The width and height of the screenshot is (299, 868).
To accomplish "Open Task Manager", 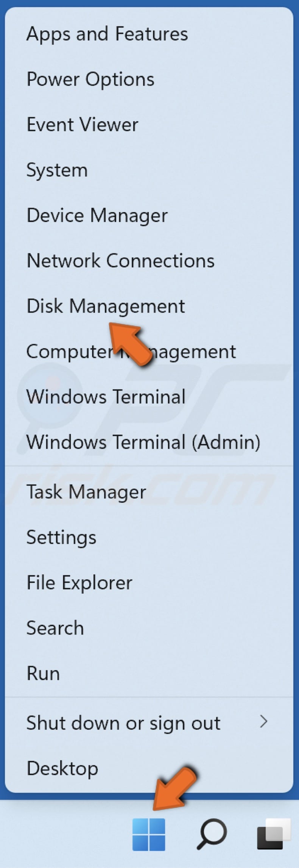I will click(86, 491).
